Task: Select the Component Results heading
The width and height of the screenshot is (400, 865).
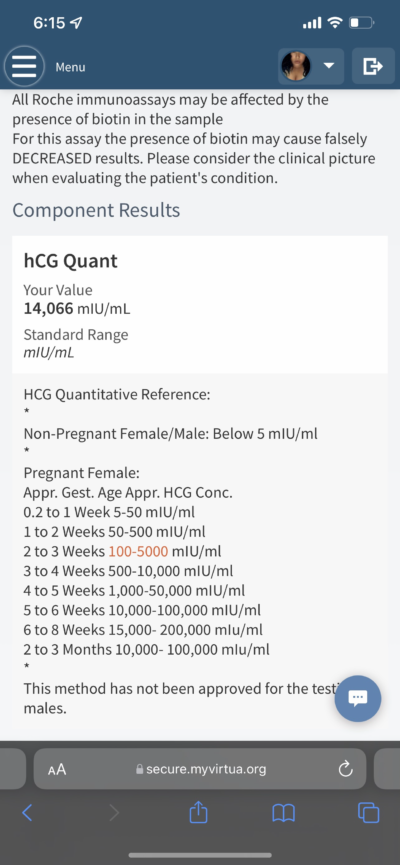Action: [96, 210]
